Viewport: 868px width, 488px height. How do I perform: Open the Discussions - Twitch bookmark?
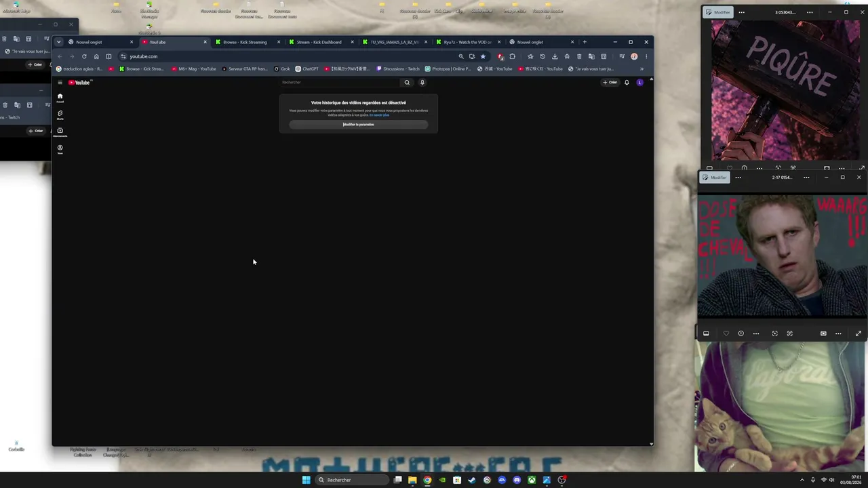pyautogui.click(x=398, y=68)
